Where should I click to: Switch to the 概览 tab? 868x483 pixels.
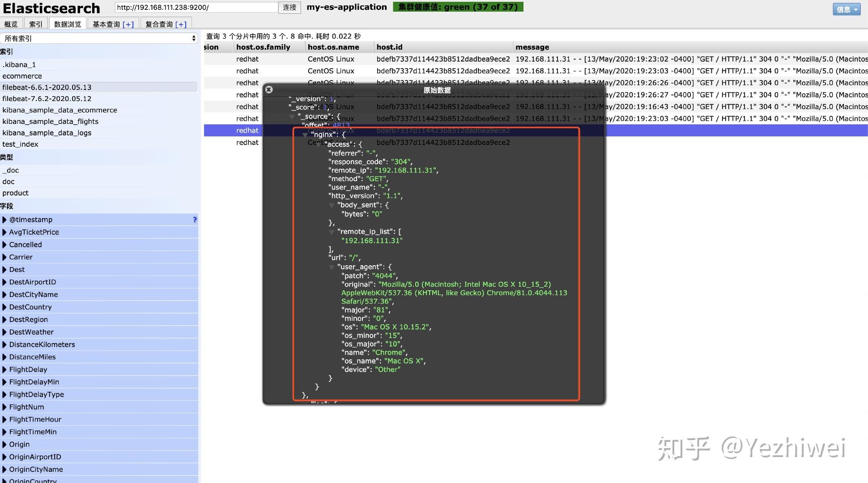tap(11, 23)
